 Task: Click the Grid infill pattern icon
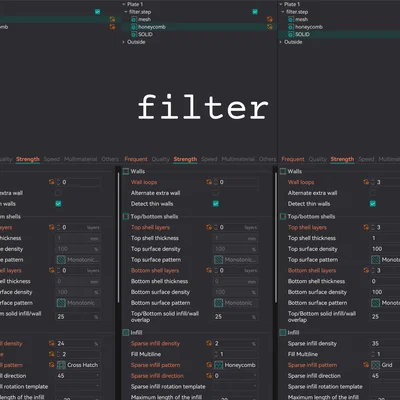[376, 365]
